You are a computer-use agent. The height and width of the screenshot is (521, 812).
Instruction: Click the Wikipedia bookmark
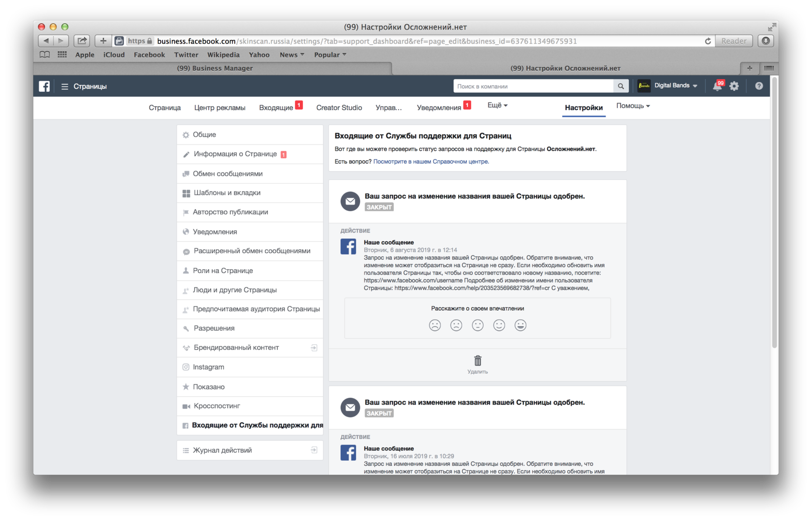pos(223,55)
